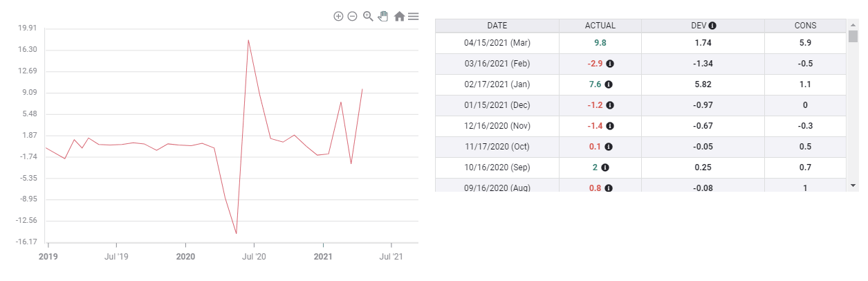Click the ACTUAL column header
This screenshot has height=281, width=868.
pos(600,26)
